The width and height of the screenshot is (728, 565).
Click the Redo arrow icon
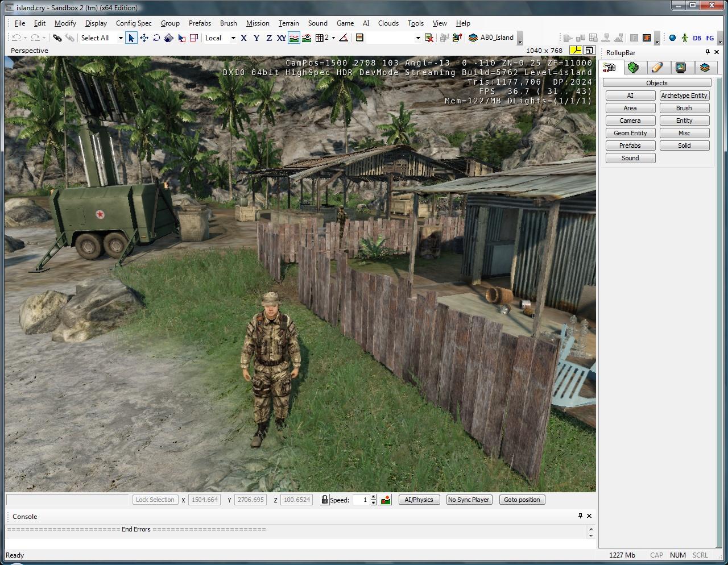(x=35, y=38)
